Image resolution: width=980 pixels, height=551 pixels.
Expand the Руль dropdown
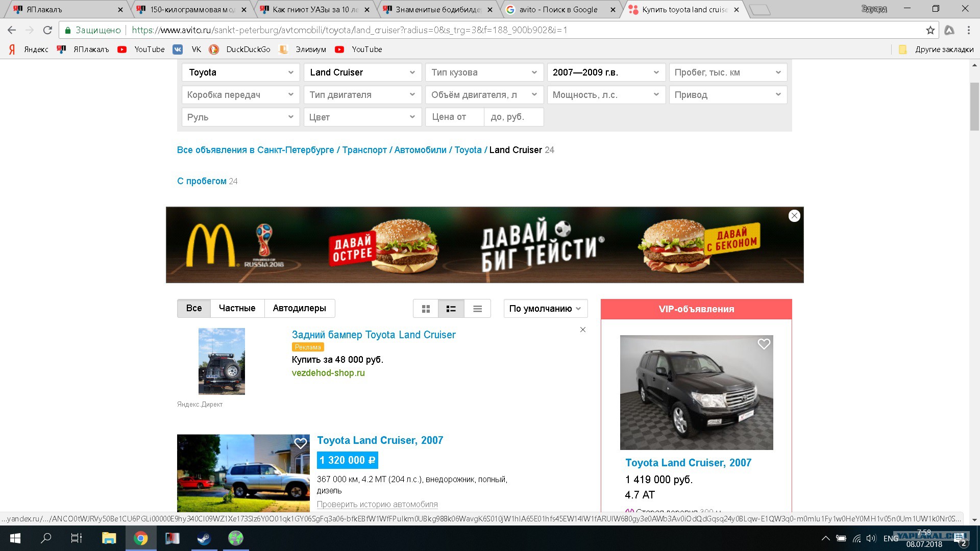240,117
